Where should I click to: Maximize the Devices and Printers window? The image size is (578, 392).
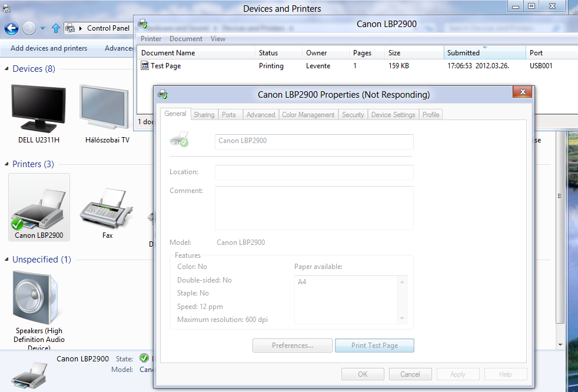click(x=532, y=6)
